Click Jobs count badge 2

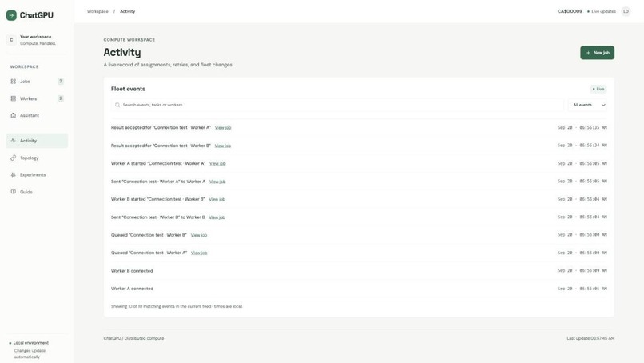click(x=61, y=82)
